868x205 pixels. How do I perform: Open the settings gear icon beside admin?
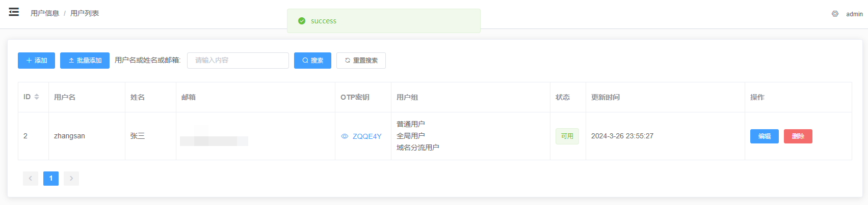pos(835,14)
